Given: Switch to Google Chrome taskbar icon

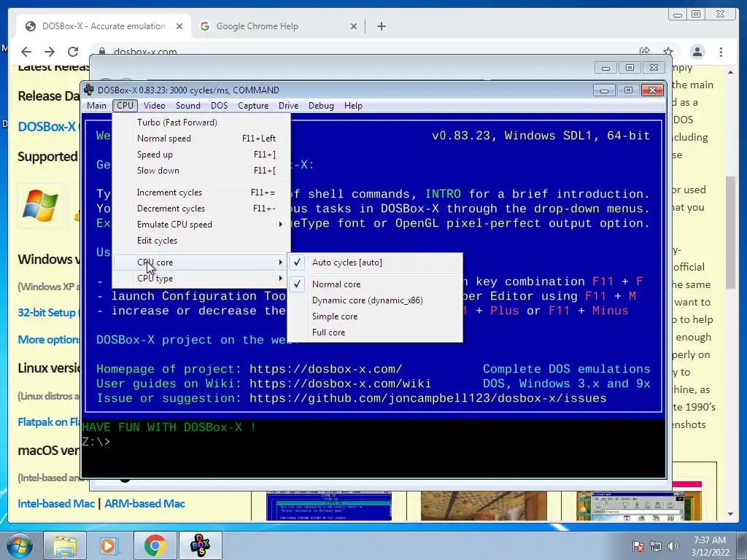Looking at the screenshot, I should pyautogui.click(x=155, y=545).
